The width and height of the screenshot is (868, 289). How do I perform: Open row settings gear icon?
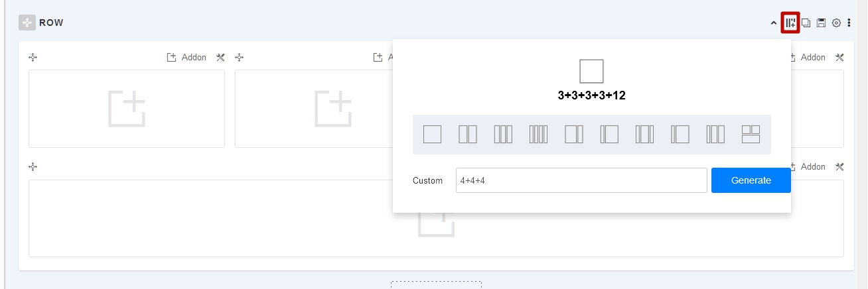(x=836, y=23)
